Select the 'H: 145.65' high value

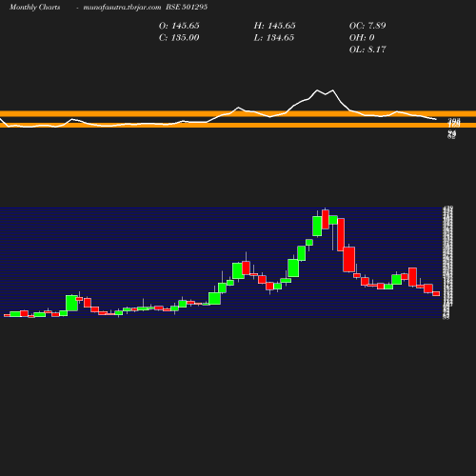tap(274, 26)
